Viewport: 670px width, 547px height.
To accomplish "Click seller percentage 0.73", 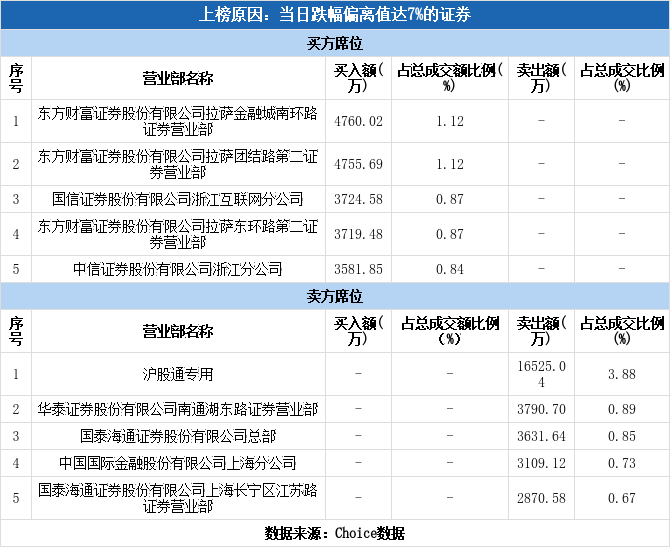I will pos(622,463).
